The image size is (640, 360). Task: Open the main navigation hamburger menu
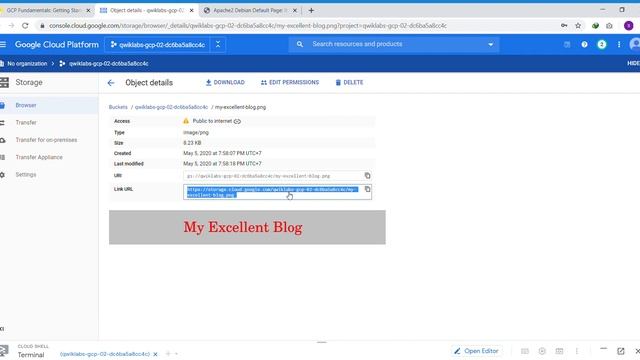pyautogui.click(x=3, y=44)
